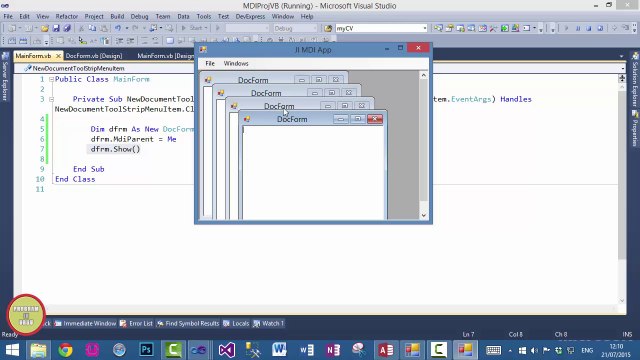The width and height of the screenshot is (640, 360).
Task: Click the Paste icon in toolbar
Action: click(104, 28)
